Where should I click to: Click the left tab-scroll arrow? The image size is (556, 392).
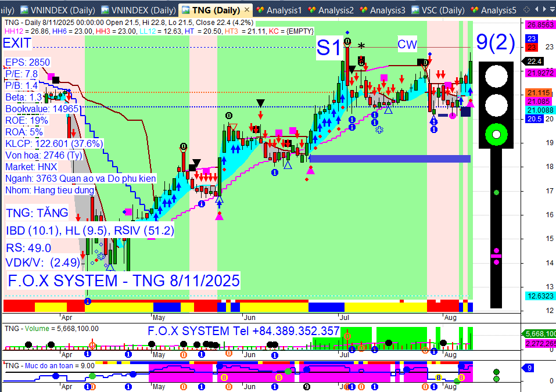(x=536, y=9)
